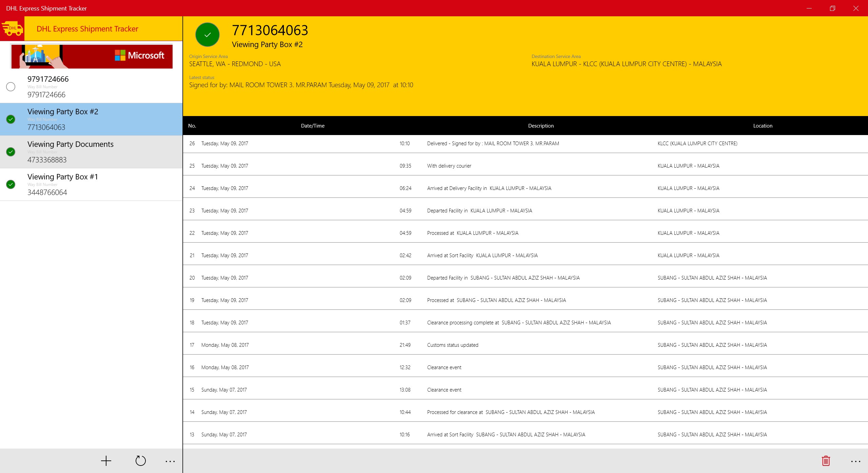Click the Description column header
The height and width of the screenshot is (473, 868).
(541, 126)
